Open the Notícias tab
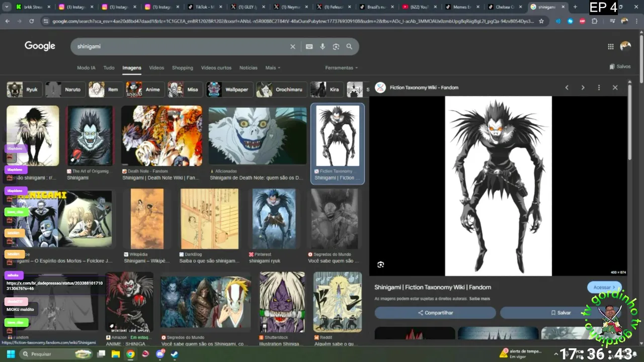The width and height of the screenshot is (644, 362). coord(248,68)
